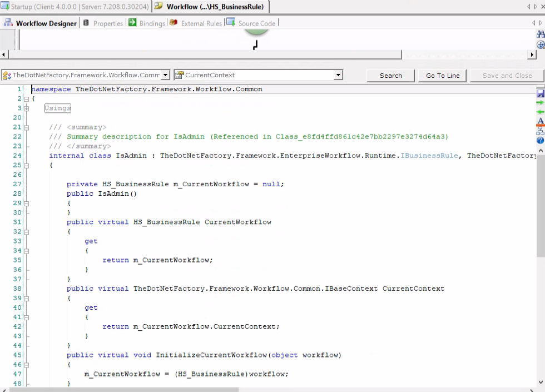The width and height of the screenshot is (545, 392).
Task: Switch to the Startup document tab
Action: 76,6
